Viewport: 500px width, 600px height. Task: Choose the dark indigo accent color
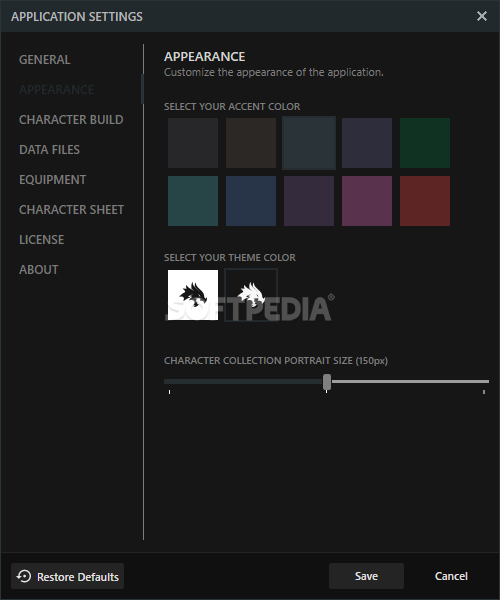click(x=367, y=143)
